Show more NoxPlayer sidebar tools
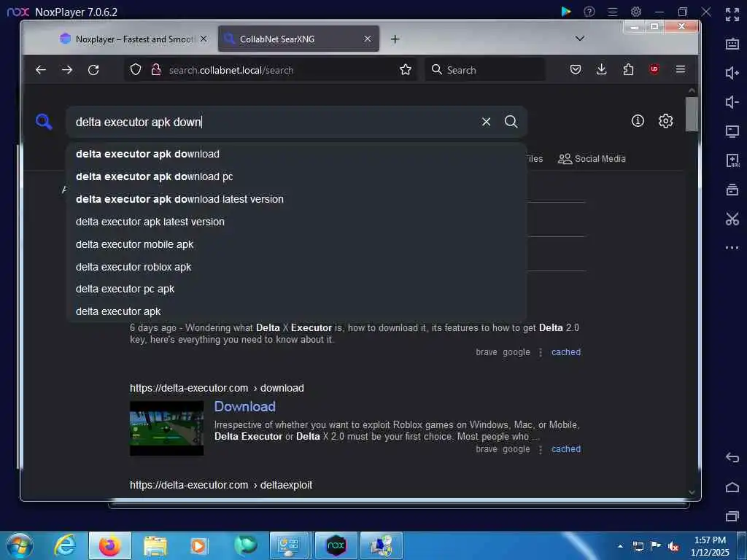Viewport: 747px width, 560px height. (732, 248)
